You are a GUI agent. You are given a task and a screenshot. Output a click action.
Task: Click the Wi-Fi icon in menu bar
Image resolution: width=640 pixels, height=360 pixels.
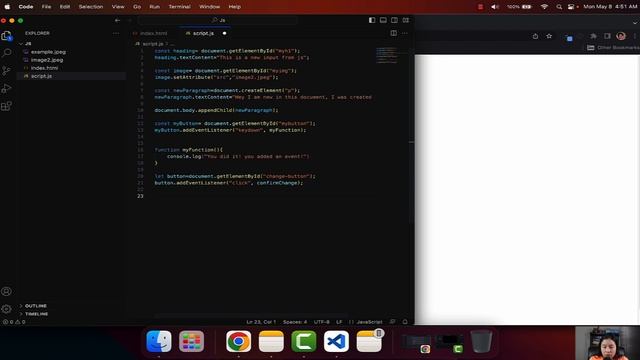[544, 7]
